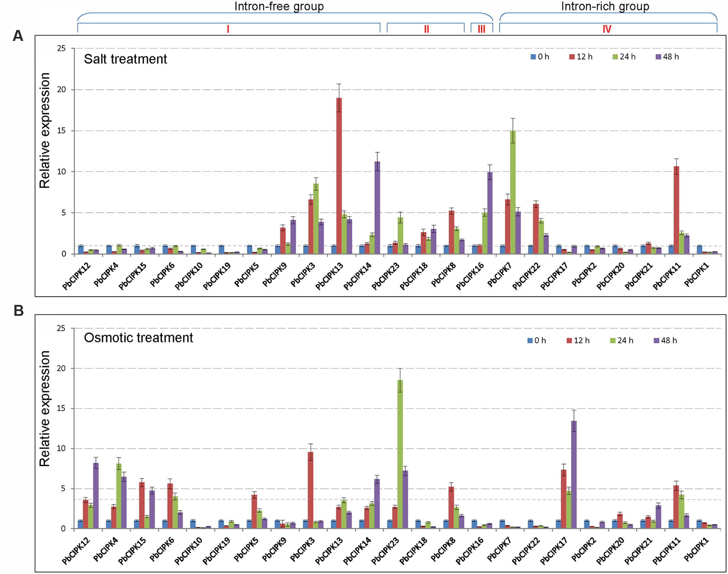Click the 'Intron-free group' heading
The height and width of the screenshot is (574, 728).
[x=279, y=6]
